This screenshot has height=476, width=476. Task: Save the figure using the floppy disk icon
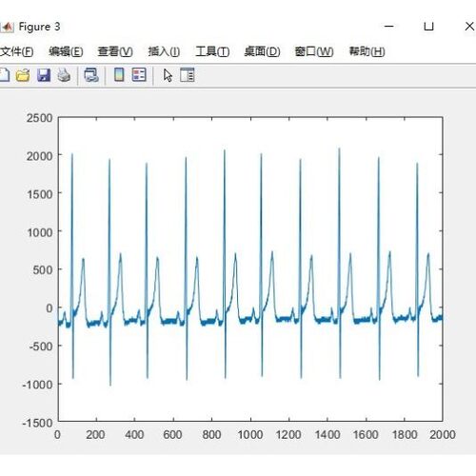click(x=44, y=75)
